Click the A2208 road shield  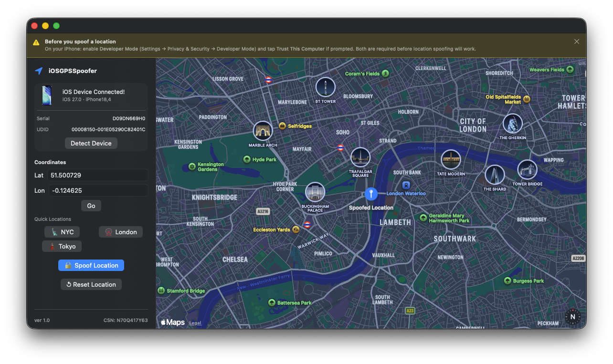tap(579, 258)
